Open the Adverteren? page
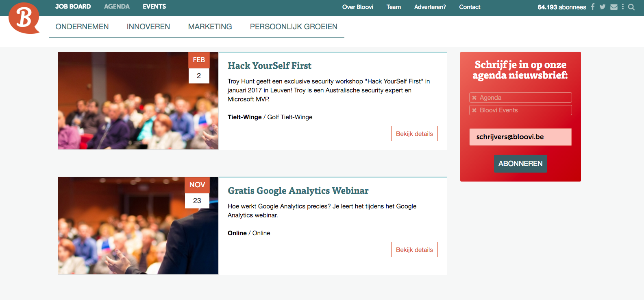The image size is (644, 300). (x=430, y=7)
